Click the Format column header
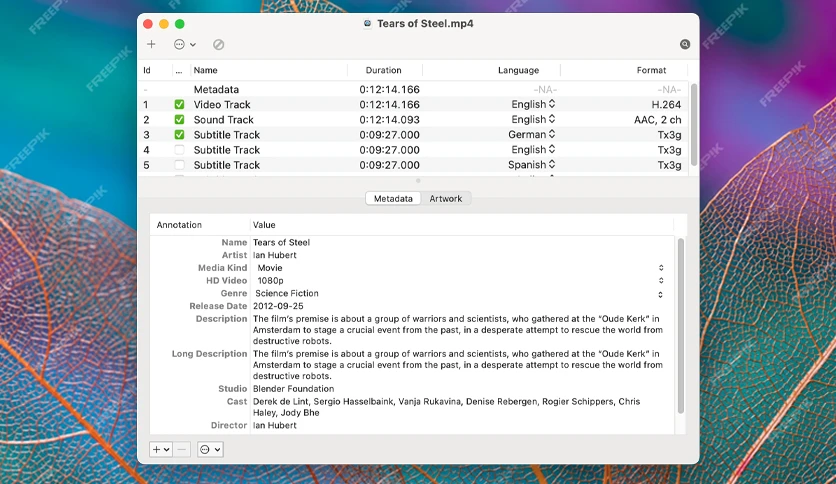The image size is (836, 484). (x=651, y=70)
